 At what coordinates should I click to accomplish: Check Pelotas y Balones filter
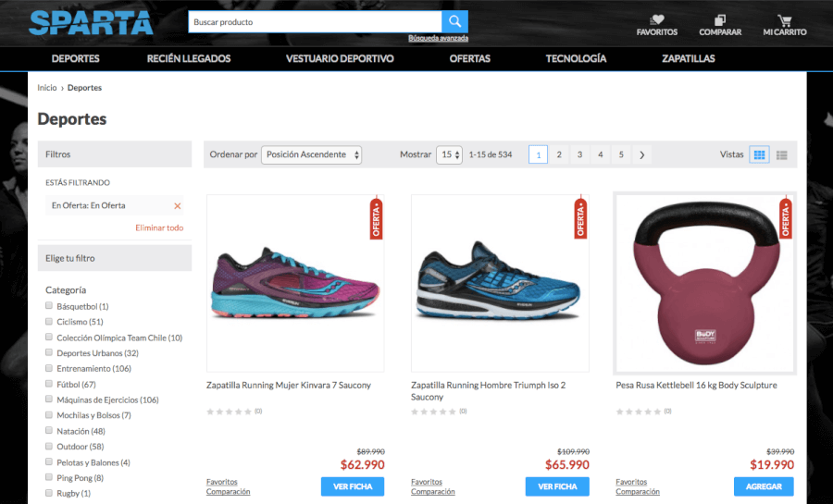click(49, 461)
